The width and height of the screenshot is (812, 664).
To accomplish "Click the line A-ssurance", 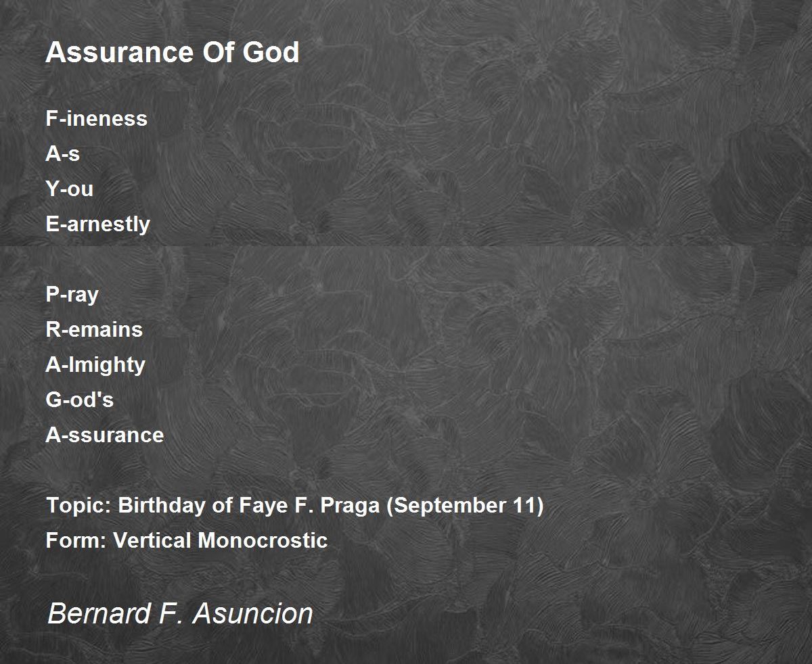I will click(104, 435).
